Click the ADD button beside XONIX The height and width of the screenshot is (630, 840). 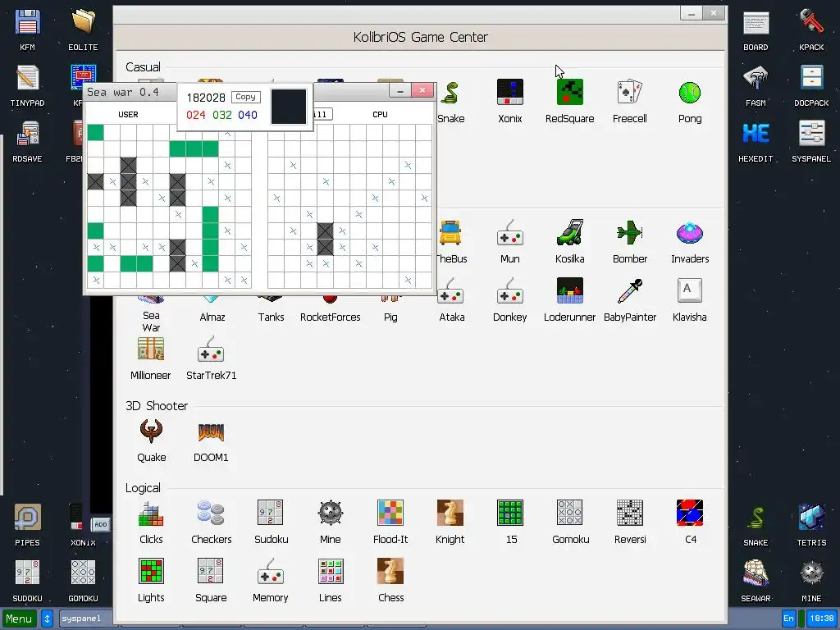pos(101,524)
